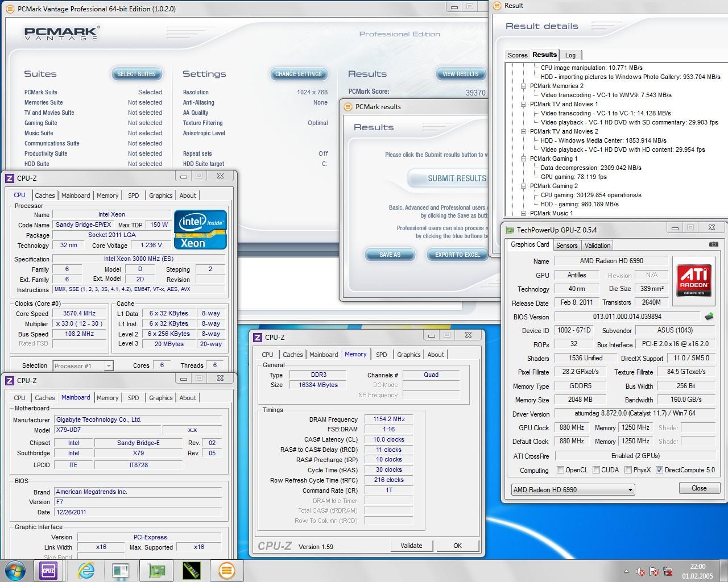The height and width of the screenshot is (582, 728).
Task: Click the View Results button
Action: coord(461,74)
